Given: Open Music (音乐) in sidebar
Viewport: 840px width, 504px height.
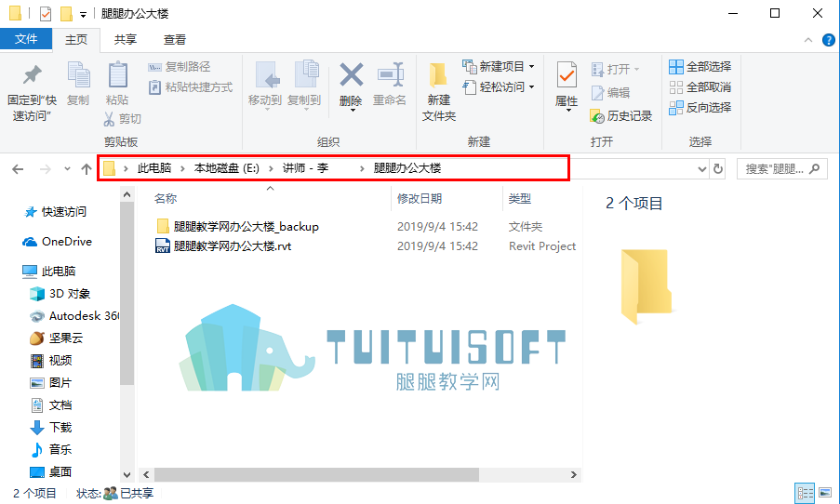Looking at the screenshot, I should click(x=51, y=449).
